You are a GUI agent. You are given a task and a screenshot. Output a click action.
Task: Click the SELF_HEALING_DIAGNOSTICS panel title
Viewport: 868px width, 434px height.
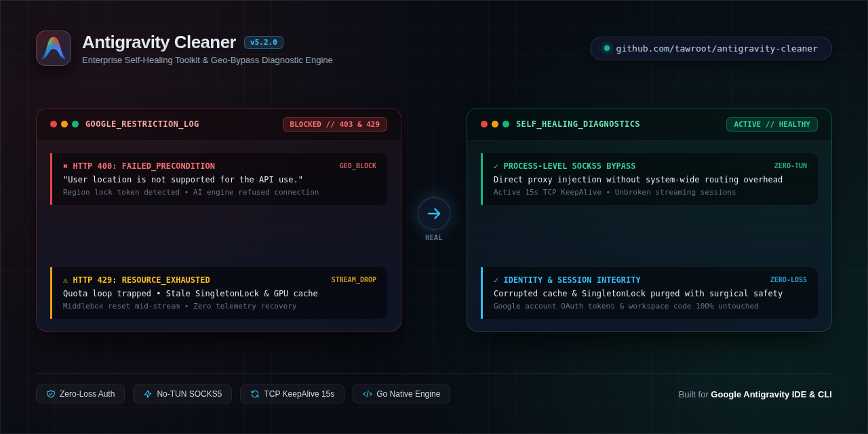click(578, 124)
